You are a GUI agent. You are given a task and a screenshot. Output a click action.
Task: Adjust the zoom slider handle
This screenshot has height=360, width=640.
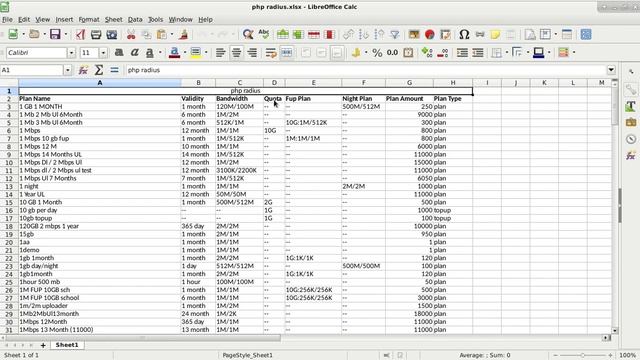pyautogui.click(x=583, y=356)
